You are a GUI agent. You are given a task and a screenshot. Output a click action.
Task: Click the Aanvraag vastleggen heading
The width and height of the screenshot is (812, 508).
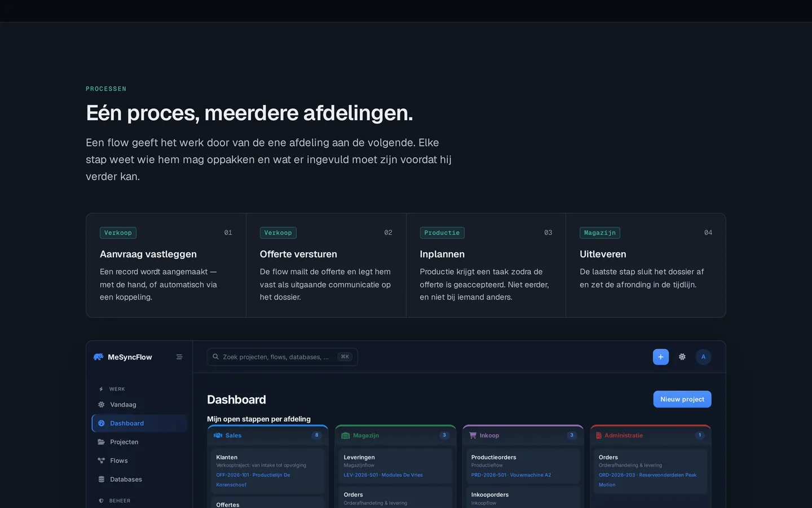pos(148,254)
